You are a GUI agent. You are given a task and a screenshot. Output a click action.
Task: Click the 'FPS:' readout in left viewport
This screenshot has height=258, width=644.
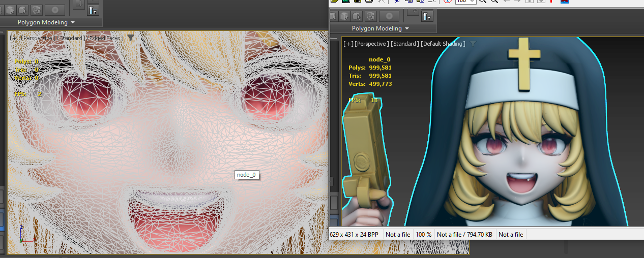[x=28, y=94]
